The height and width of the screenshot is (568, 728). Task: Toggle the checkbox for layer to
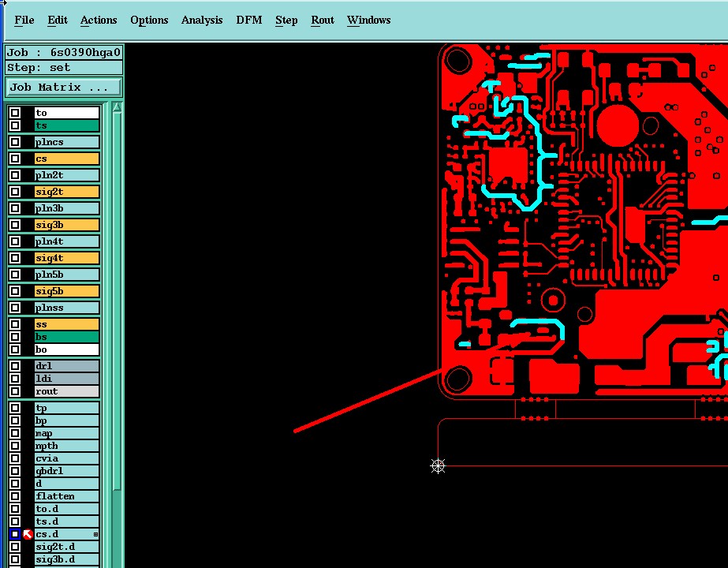click(15, 113)
